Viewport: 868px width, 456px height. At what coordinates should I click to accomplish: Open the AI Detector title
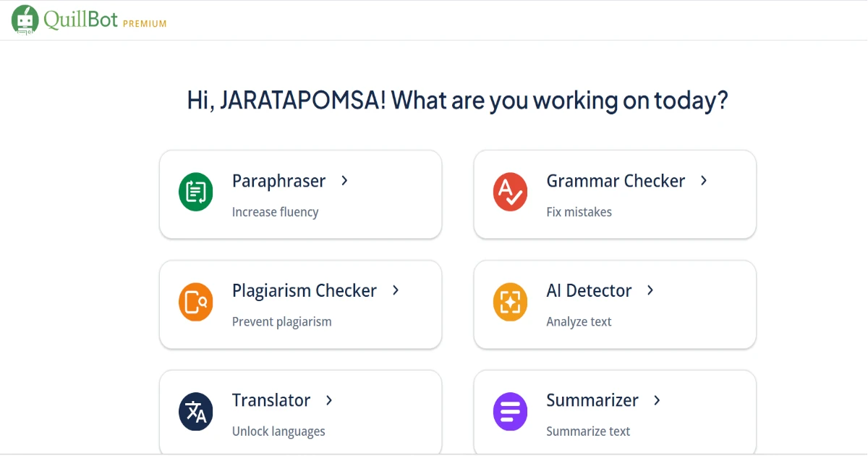(x=589, y=291)
